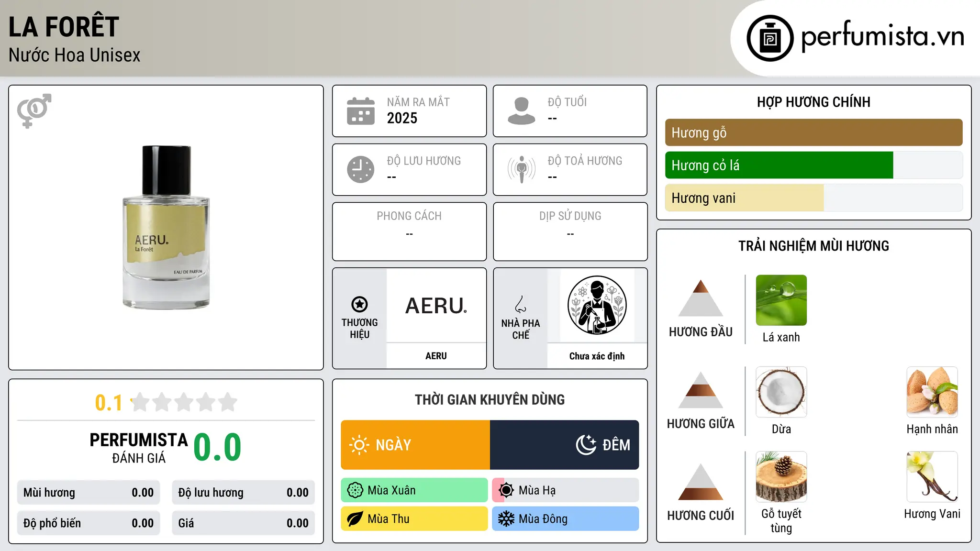
Task: Click the ĐỘ TOẢ HƯƠNG label
Action: coord(585,161)
